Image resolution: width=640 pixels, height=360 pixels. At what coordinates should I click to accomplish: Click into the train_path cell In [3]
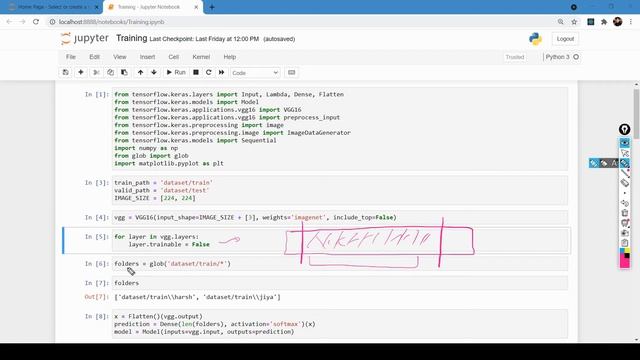pos(340,190)
